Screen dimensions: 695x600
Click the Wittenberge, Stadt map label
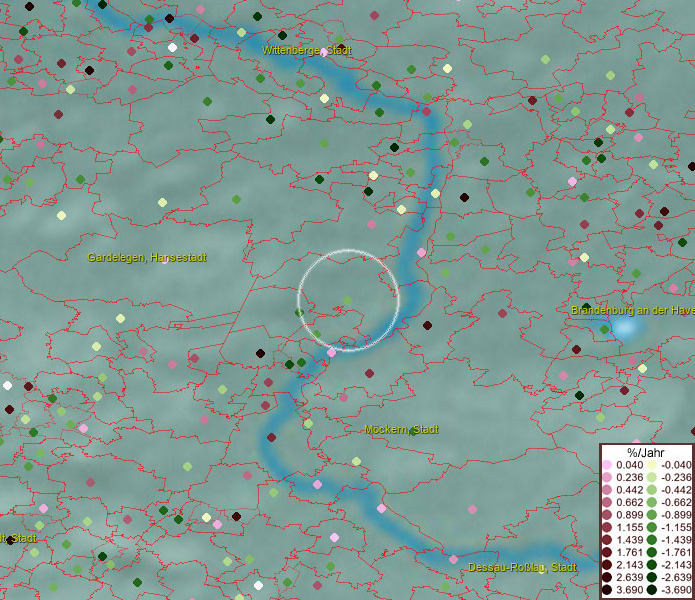(307, 49)
